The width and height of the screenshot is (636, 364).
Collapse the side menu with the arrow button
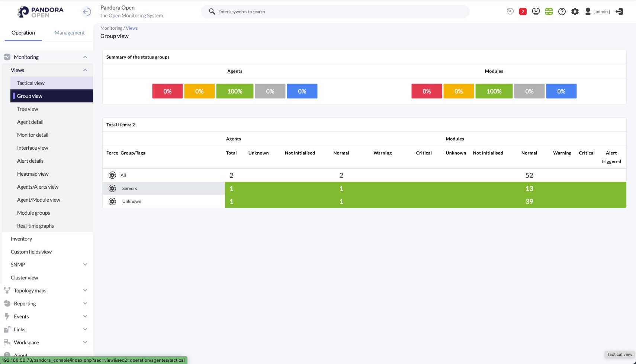pos(87,12)
